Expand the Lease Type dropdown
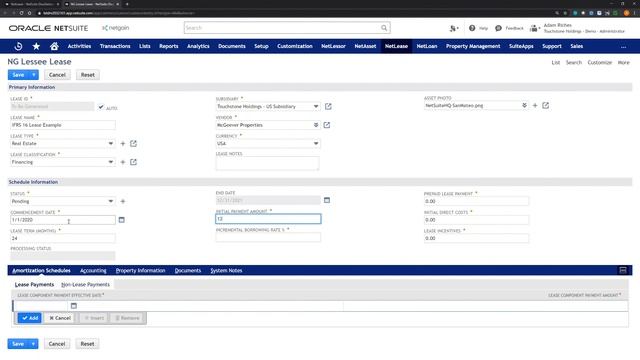The height and width of the screenshot is (360, 640). (111, 144)
